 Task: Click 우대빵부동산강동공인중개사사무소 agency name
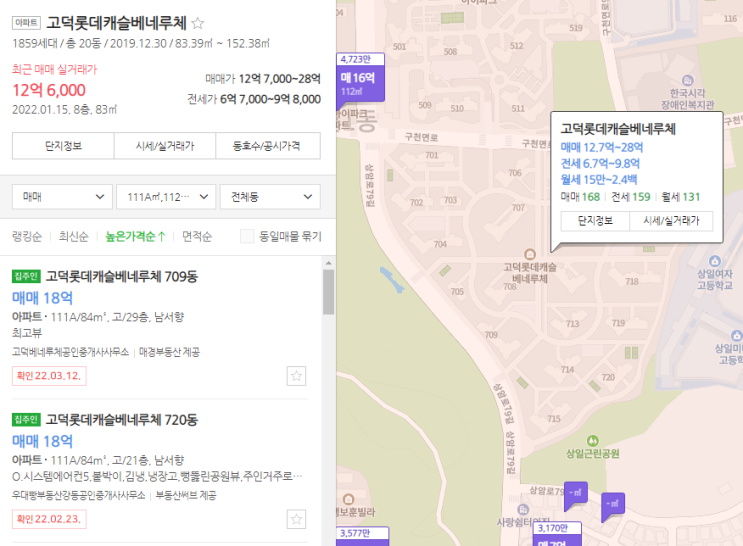point(79,495)
